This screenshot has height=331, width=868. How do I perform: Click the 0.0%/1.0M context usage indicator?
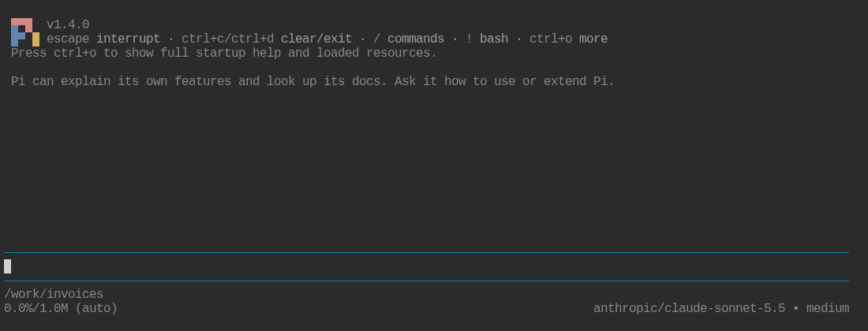click(x=36, y=308)
